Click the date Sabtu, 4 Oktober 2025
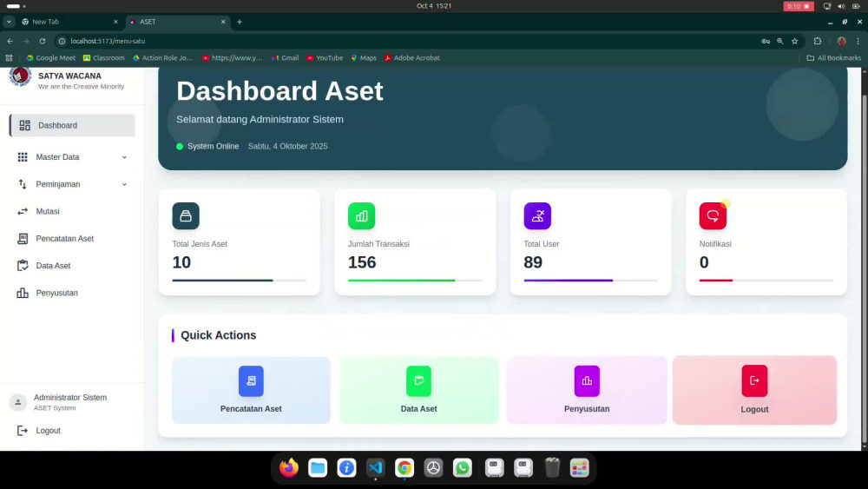The image size is (868, 489). tap(288, 146)
